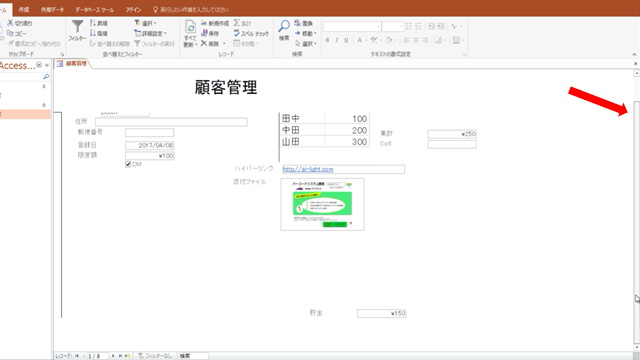Click the Replace (置換) icon
The width and height of the screenshot is (640, 360).
point(298,23)
